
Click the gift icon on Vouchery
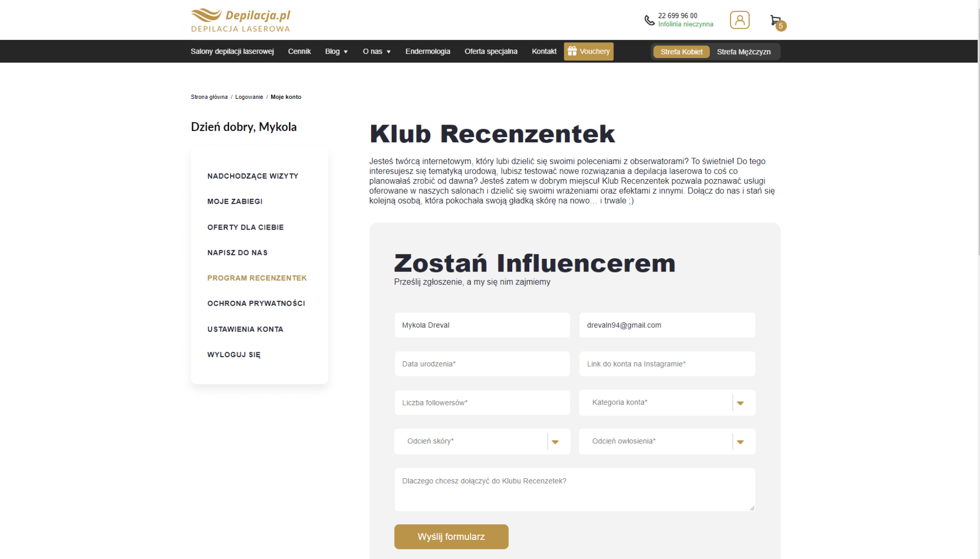pos(572,51)
